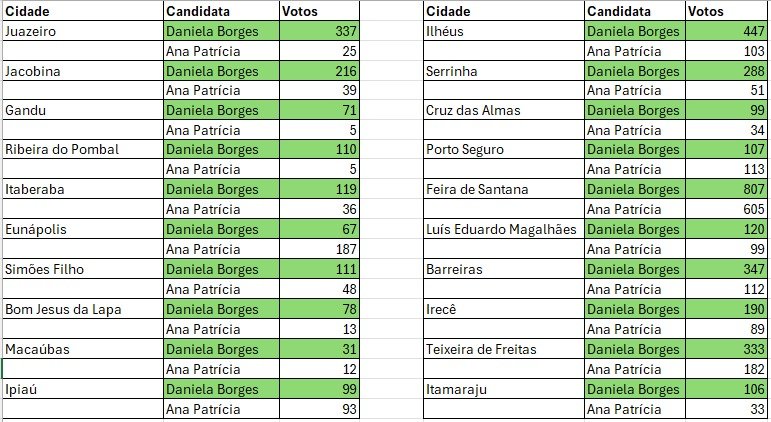Select the cell with 216 votes
This screenshot has height=422, width=771.
tap(320, 71)
